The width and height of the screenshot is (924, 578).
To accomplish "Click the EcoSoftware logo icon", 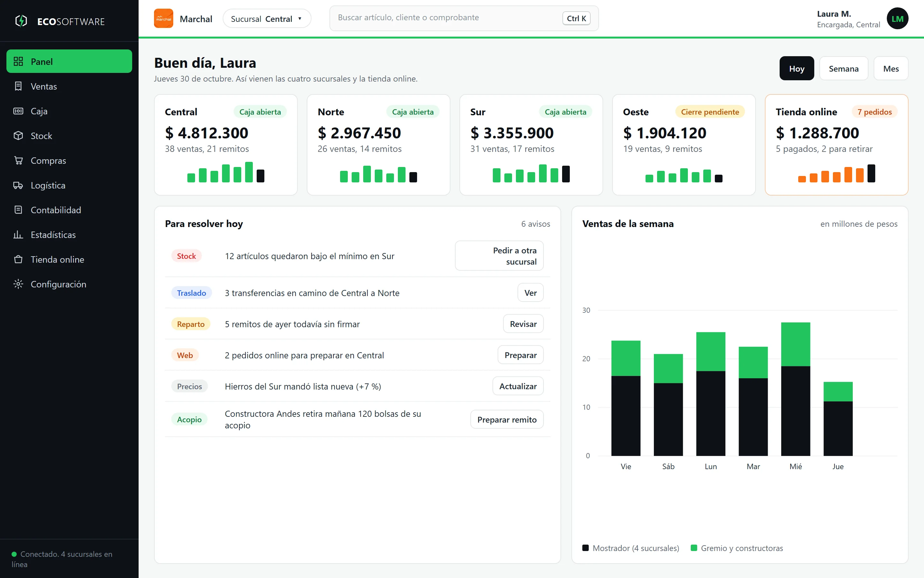I will tap(21, 21).
